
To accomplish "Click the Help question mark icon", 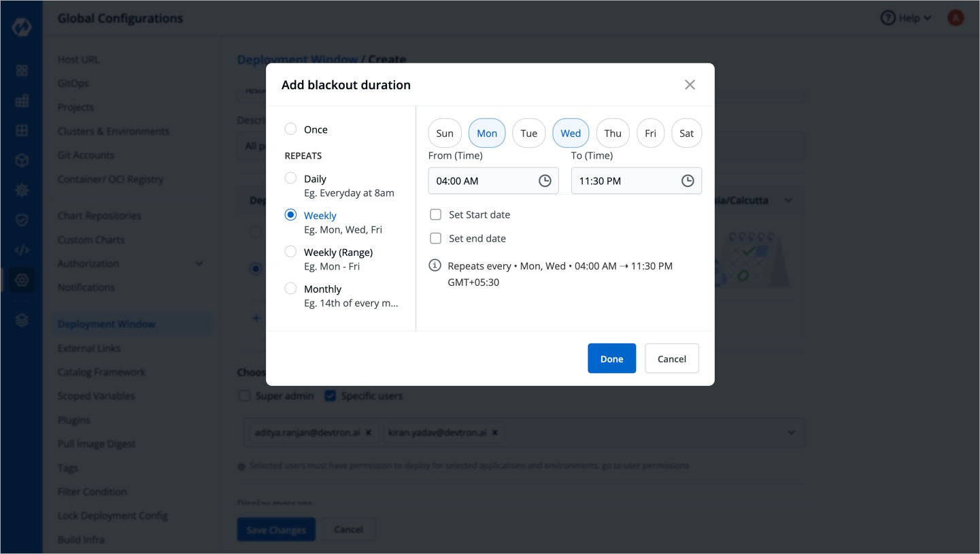I will click(x=888, y=18).
